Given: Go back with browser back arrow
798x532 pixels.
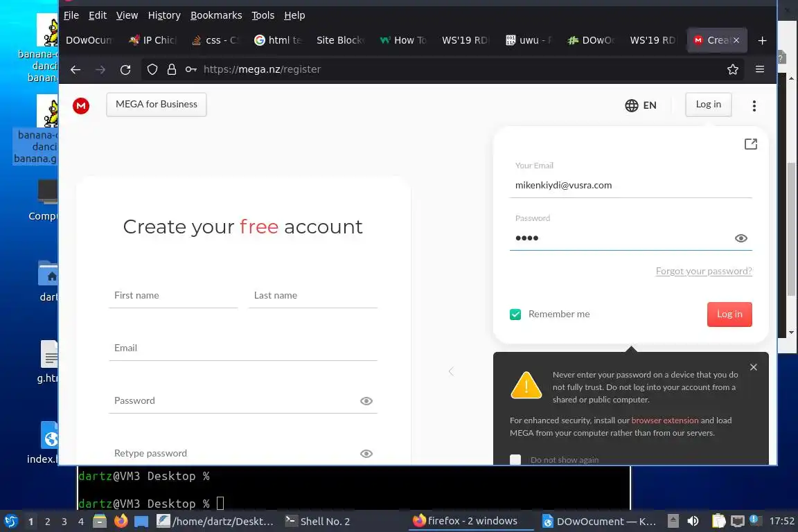Looking at the screenshot, I should [76, 70].
